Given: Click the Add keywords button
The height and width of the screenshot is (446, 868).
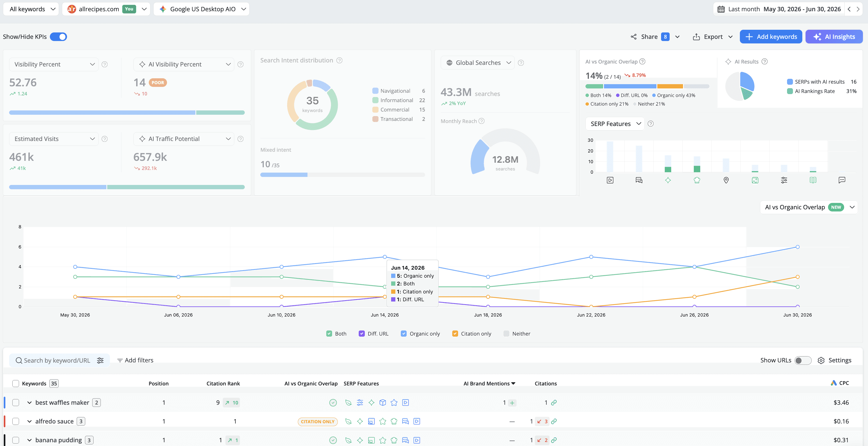Looking at the screenshot, I should coord(771,37).
